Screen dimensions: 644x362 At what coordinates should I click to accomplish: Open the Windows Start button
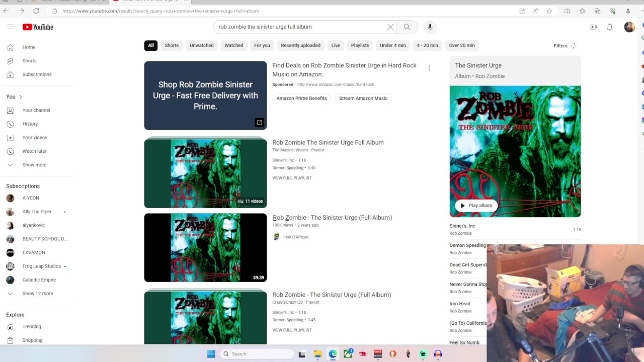pyautogui.click(x=211, y=354)
